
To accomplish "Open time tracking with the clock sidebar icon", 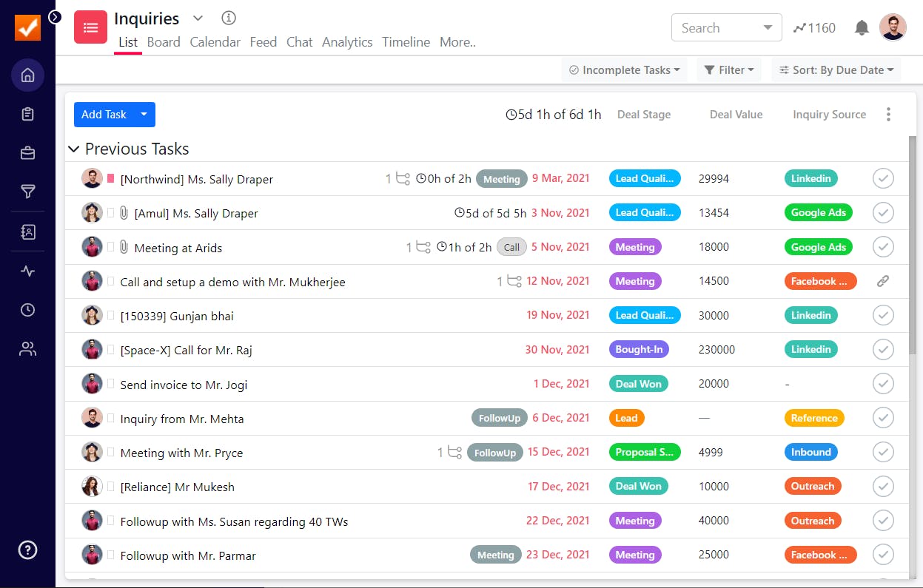I will (27, 310).
